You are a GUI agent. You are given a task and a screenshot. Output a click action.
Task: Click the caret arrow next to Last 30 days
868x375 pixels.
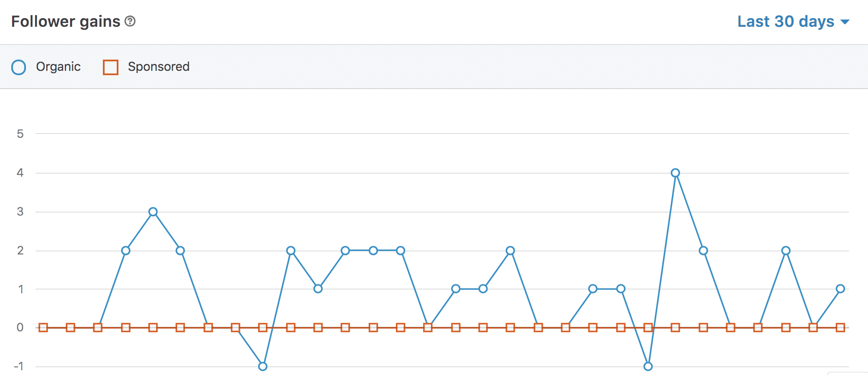pos(845,22)
